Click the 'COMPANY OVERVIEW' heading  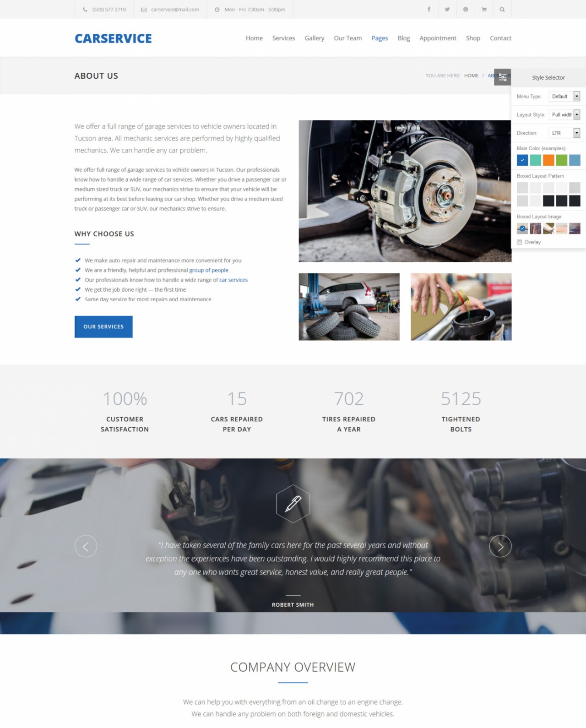click(x=293, y=667)
